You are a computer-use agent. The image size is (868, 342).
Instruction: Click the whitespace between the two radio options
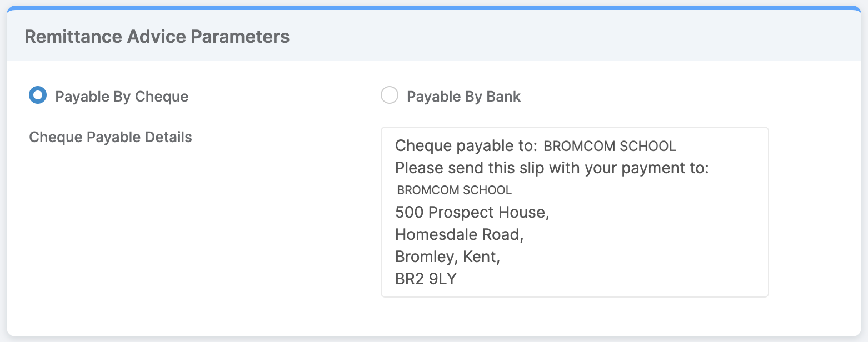click(283, 95)
